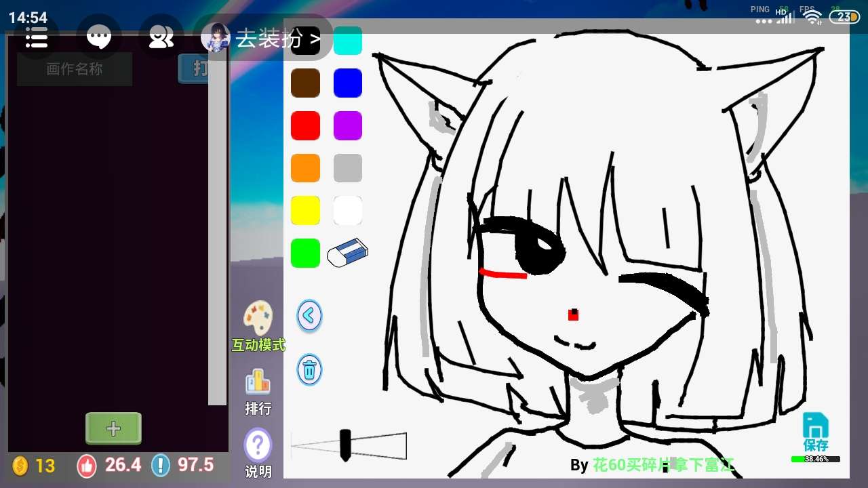Pick the green color swatch
This screenshot has height=488, width=868.
point(305,253)
